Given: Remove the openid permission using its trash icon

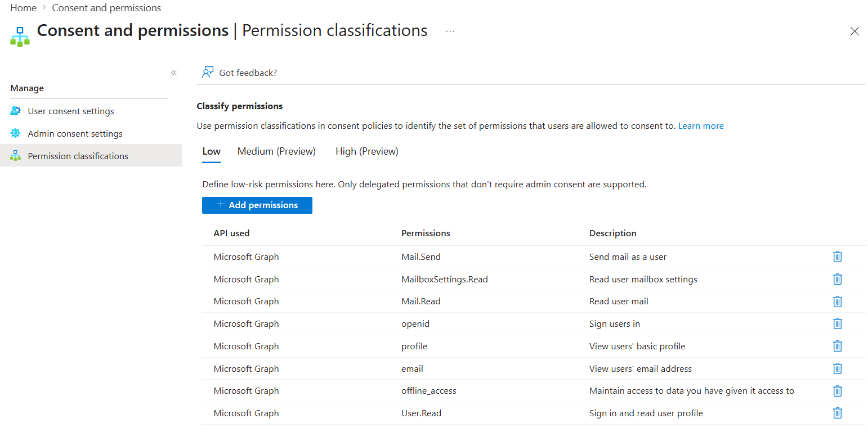Looking at the screenshot, I should [x=837, y=323].
